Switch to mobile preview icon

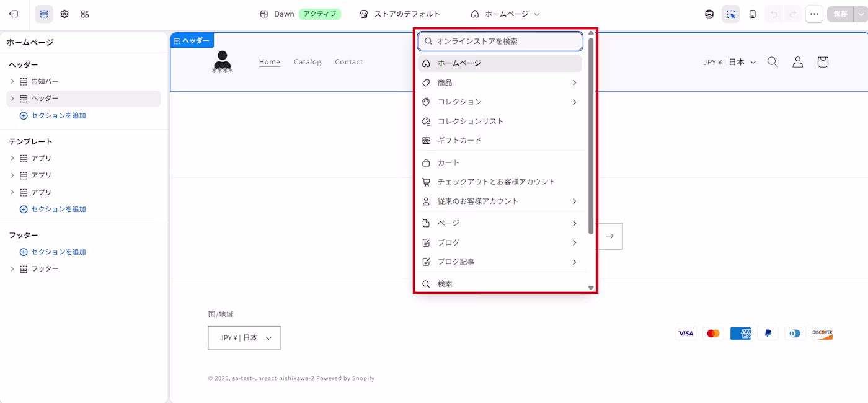tap(753, 14)
